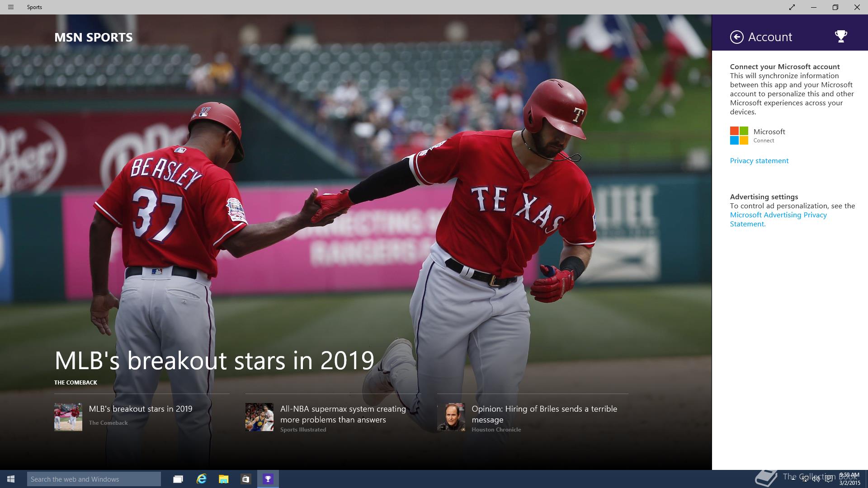Open network status in system tray
The height and width of the screenshot is (488, 868).
click(x=805, y=479)
